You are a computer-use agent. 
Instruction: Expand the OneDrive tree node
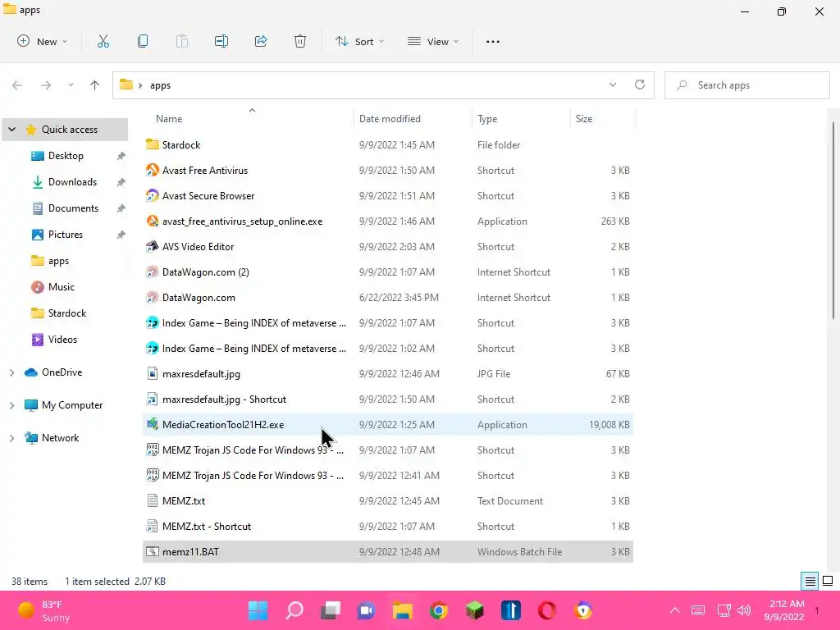(x=11, y=372)
